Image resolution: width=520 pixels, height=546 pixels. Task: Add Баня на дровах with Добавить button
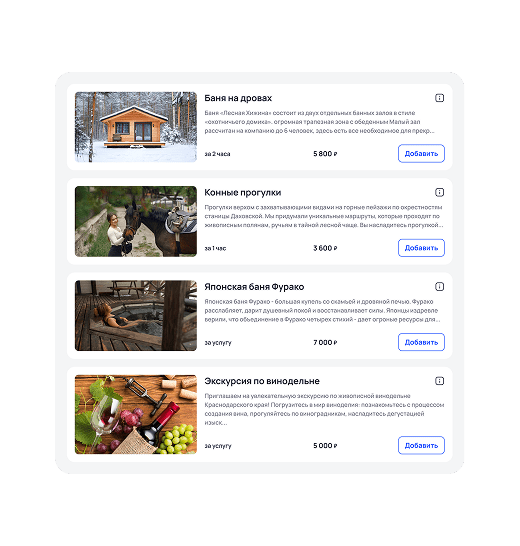(421, 154)
